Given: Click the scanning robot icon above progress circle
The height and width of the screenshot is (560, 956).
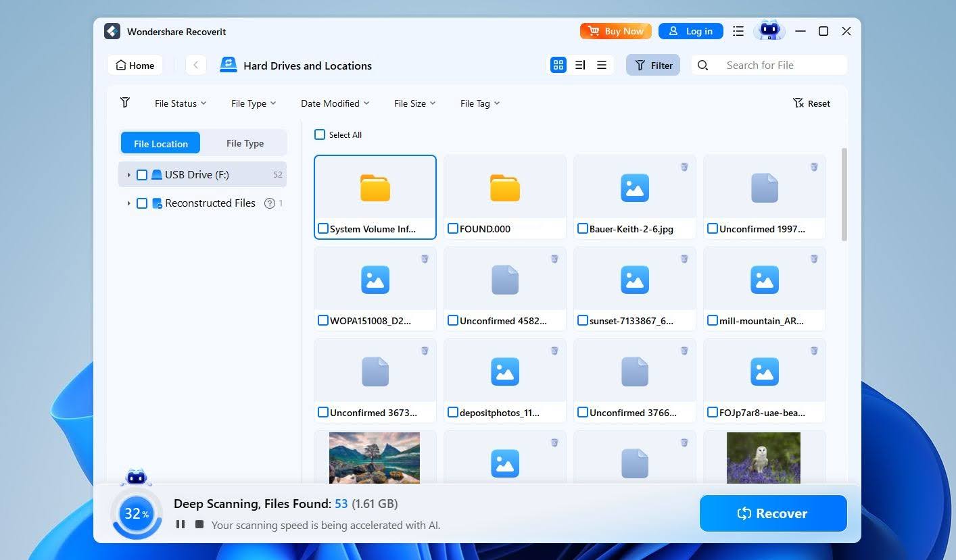Looking at the screenshot, I should pyautogui.click(x=137, y=477).
